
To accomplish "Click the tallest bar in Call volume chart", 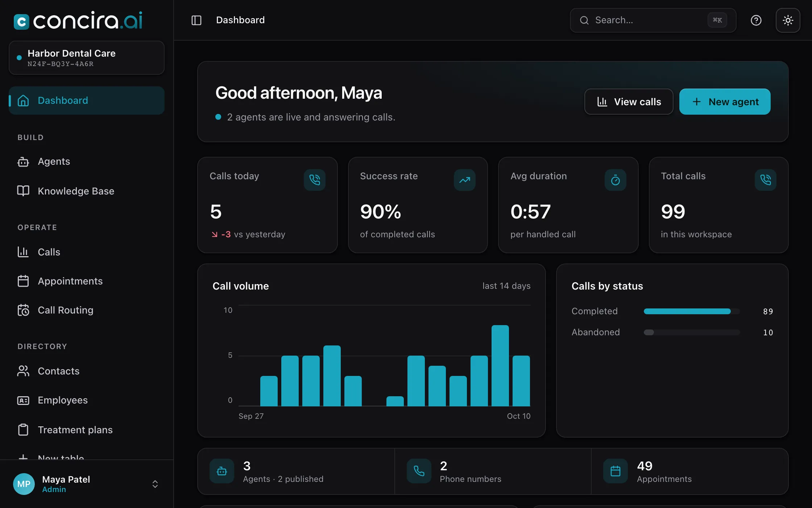I will click(500, 366).
